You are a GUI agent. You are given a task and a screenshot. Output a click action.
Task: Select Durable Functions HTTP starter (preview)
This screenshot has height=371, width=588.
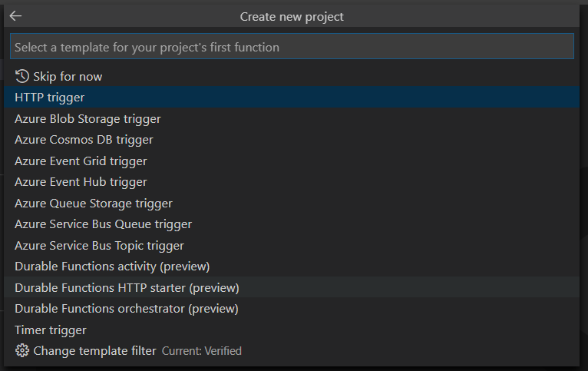tap(127, 288)
